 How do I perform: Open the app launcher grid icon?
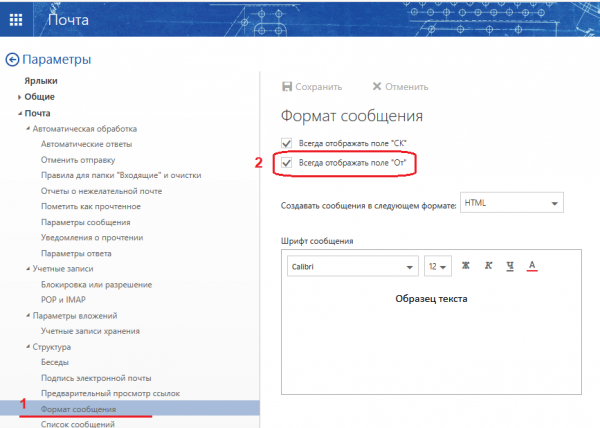16,20
